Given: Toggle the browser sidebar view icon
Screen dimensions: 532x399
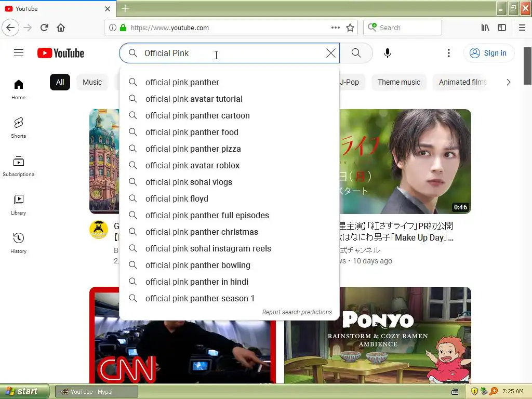Looking at the screenshot, I should 502,28.
